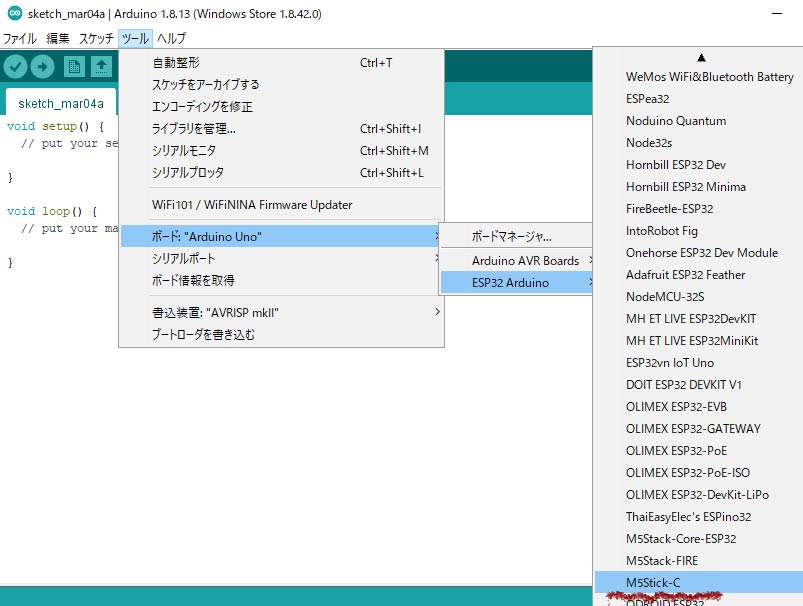Click the void loop() code line
Screen dimensions: 803x606
click(52, 211)
